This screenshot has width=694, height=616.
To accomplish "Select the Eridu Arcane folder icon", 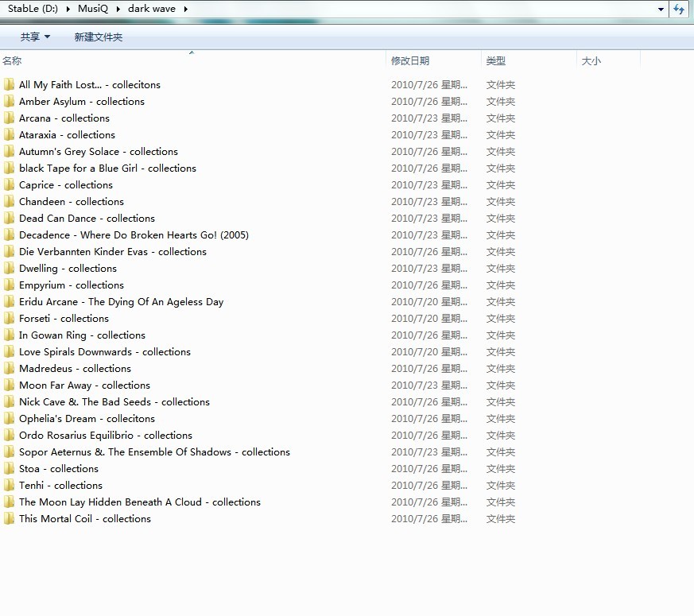I will 9,302.
